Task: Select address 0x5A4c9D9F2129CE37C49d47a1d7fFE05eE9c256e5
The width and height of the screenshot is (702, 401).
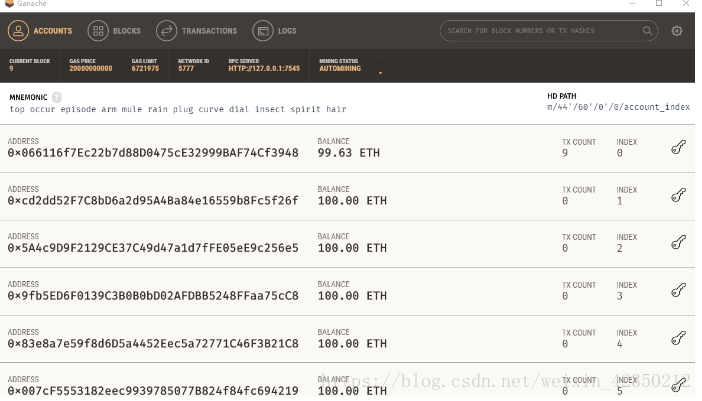Action: (x=153, y=248)
